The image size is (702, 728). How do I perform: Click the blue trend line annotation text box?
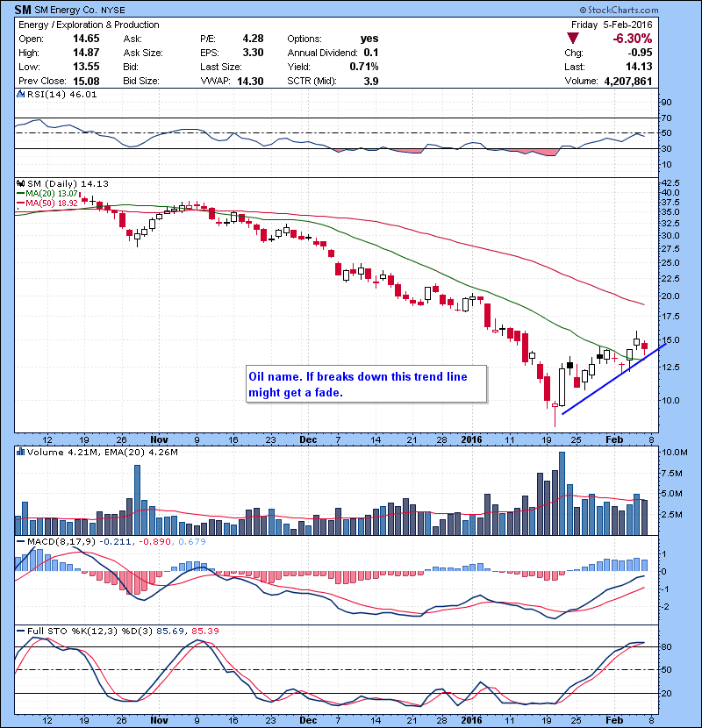point(366,384)
